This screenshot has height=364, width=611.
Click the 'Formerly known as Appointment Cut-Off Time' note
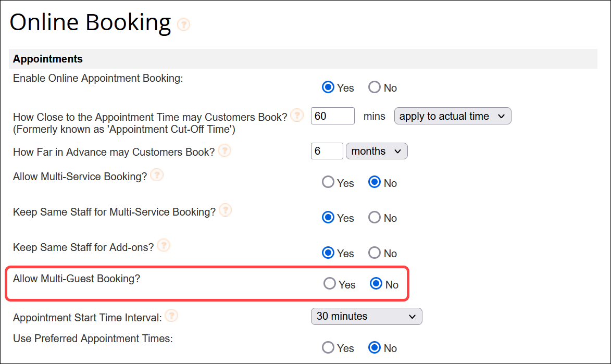click(124, 129)
